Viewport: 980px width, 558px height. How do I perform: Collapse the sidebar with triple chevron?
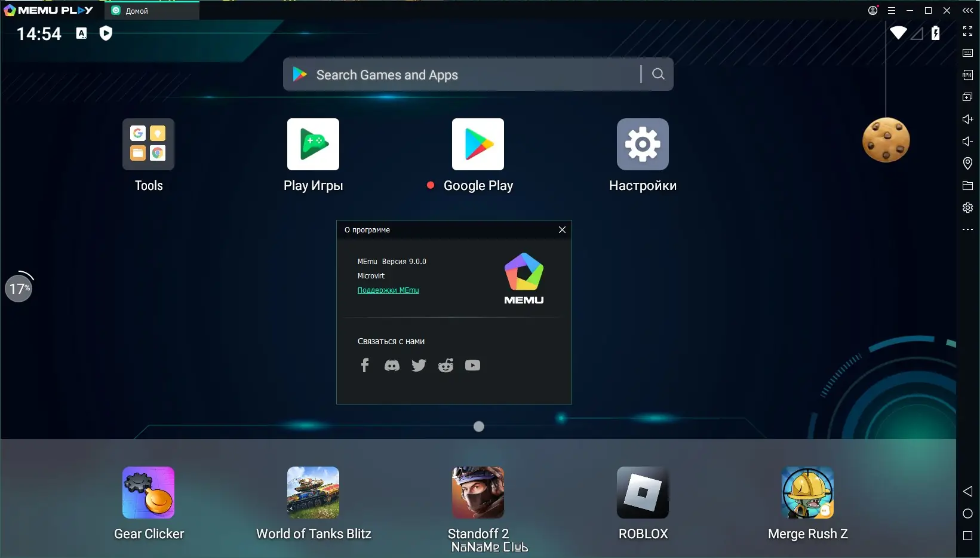coord(967,10)
